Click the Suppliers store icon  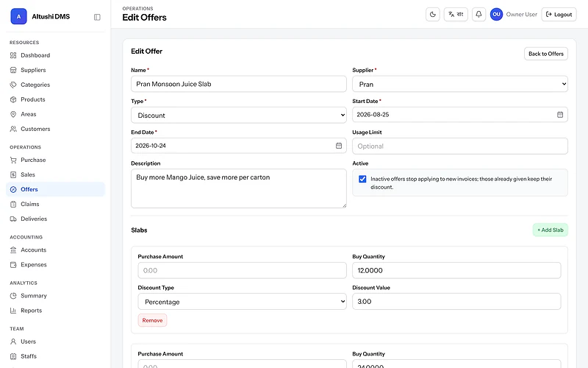coord(13,70)
